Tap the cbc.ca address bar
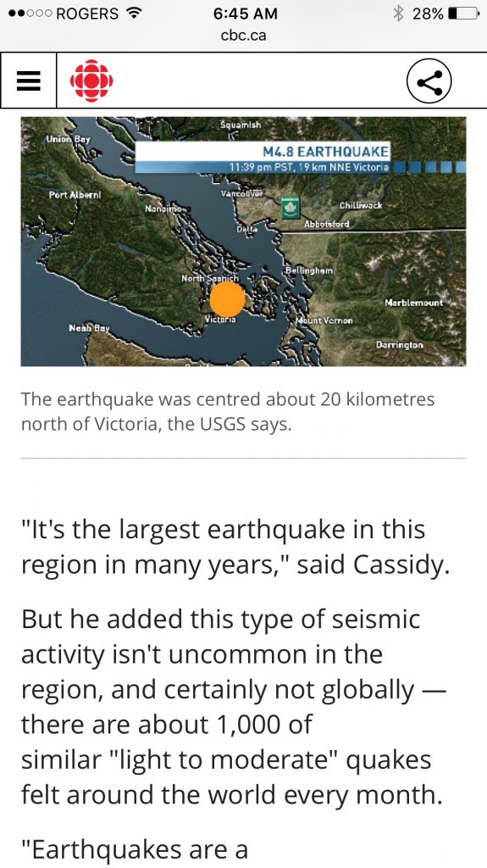 tap(244, 36)
